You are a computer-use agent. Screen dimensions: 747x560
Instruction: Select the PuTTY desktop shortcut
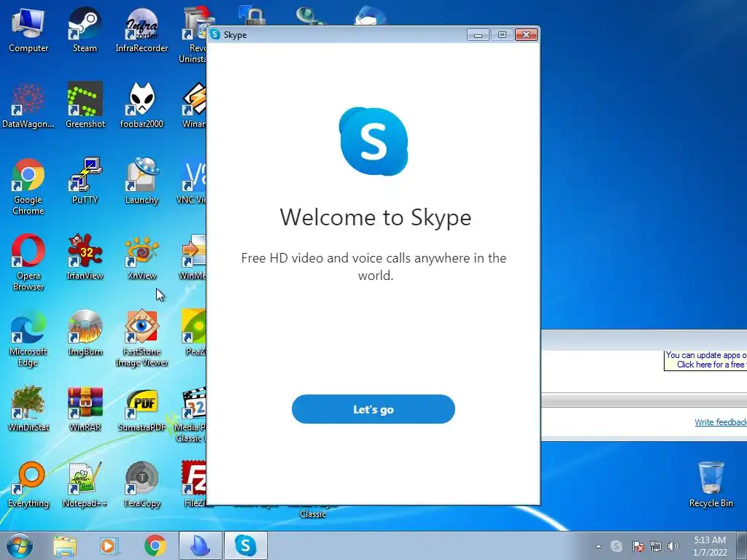coord(85,181)
